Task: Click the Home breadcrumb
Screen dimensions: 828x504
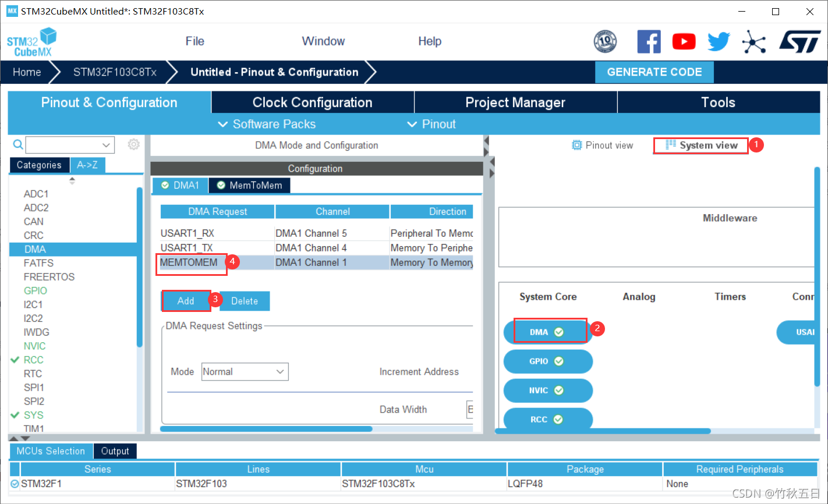Action: coord(27,72)
